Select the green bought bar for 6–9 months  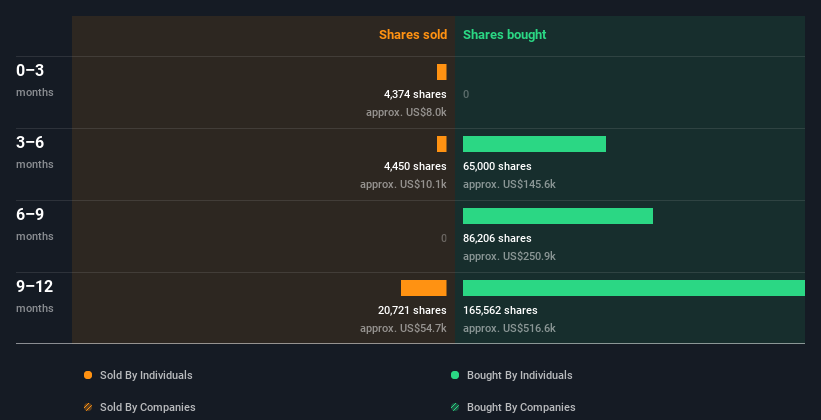click(x=558, y=216)
